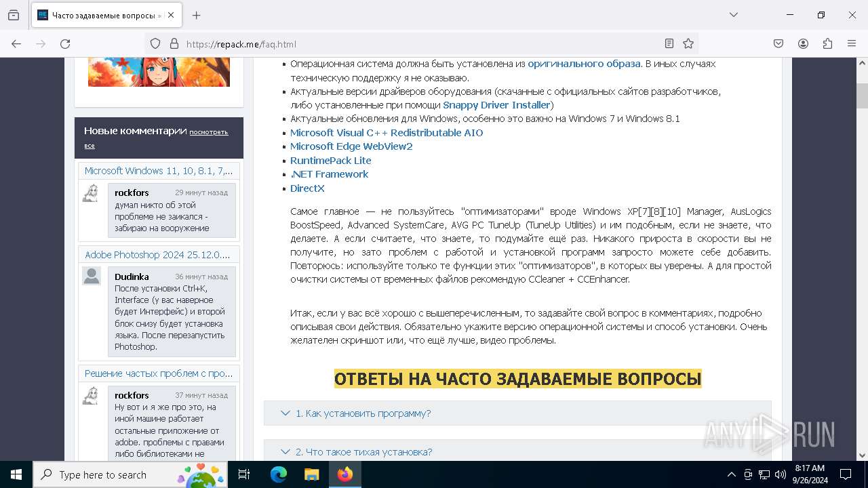Open the Firefox application hamburger menu
Image resolution: width=868 pixels, height=488 pixels.
pyautogui.click(x=852, y=43)
